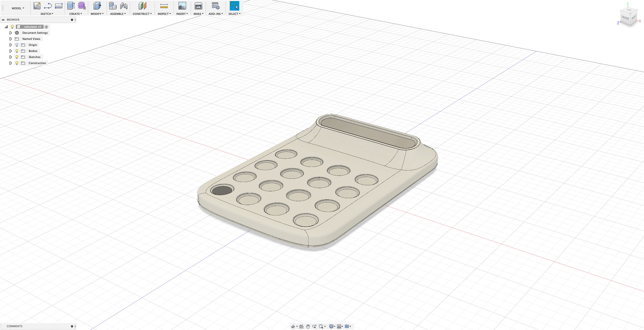Open the Comments panel
Viewport: 644px width, 330px height.
tap(15, 326)
